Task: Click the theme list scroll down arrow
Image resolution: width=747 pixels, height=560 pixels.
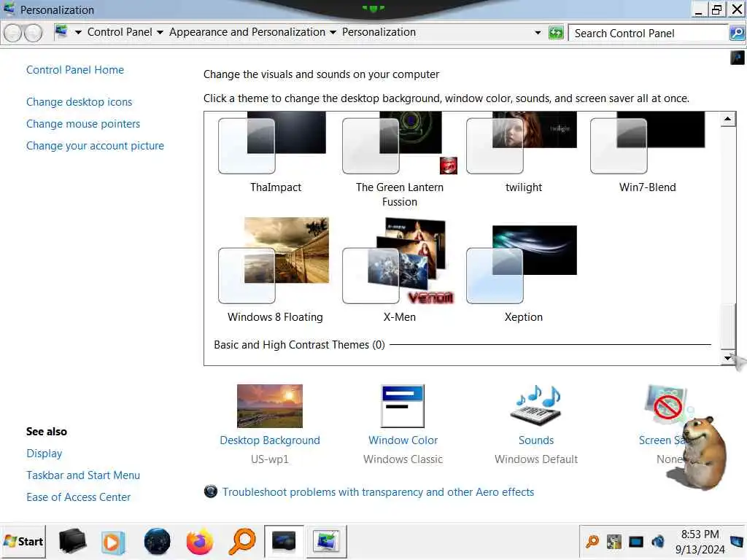Action: click(x=727, y=357)
